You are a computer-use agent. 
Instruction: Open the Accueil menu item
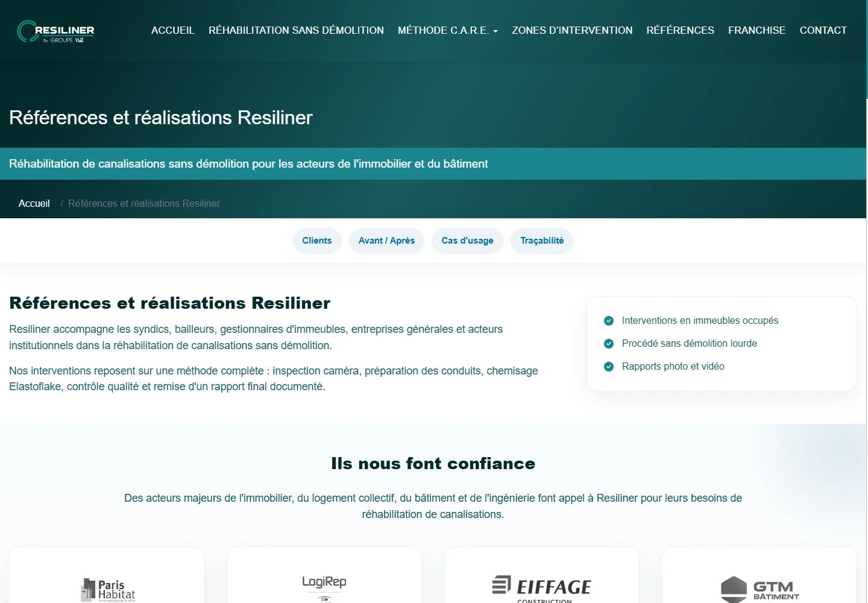click(173, 30)
